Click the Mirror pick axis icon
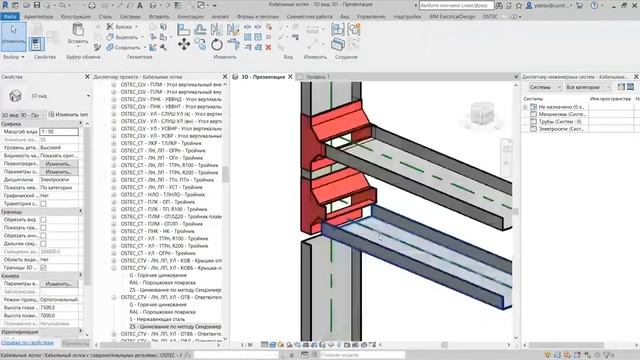Viewport: 640px width, 360px height. point(217,29)
